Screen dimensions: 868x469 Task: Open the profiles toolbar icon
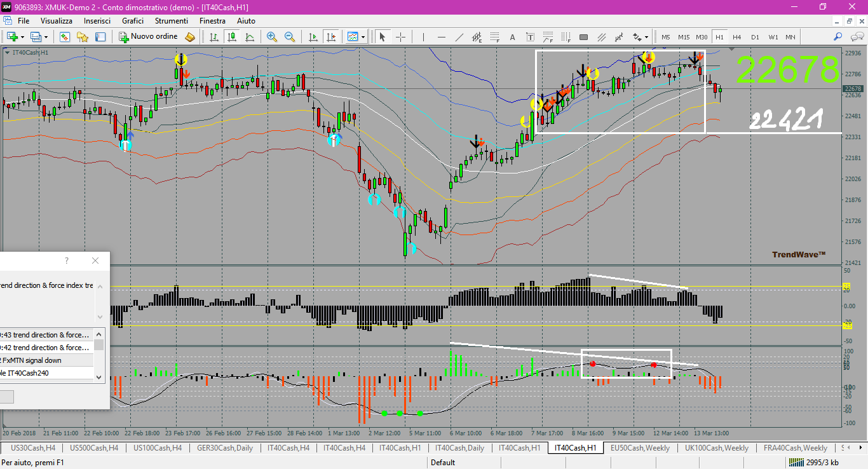click(36, 37)
